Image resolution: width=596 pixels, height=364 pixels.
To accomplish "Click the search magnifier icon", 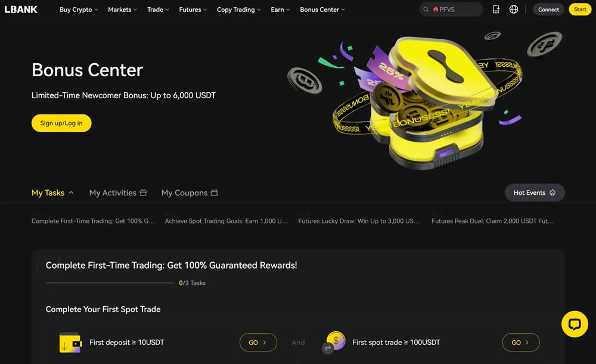I will 426,10.
